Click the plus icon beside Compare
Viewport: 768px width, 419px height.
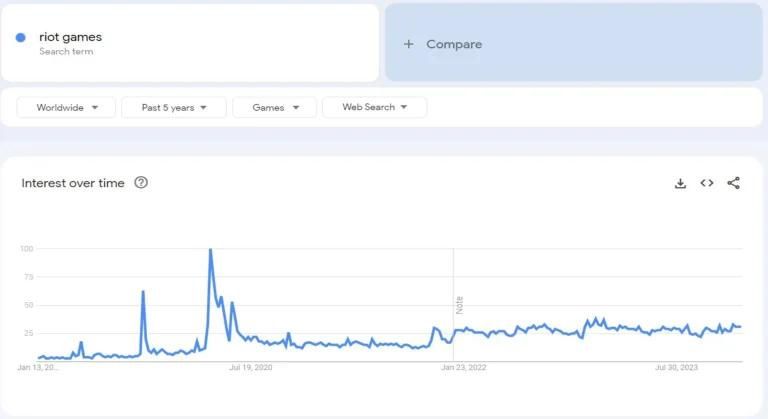pos(408,44)
